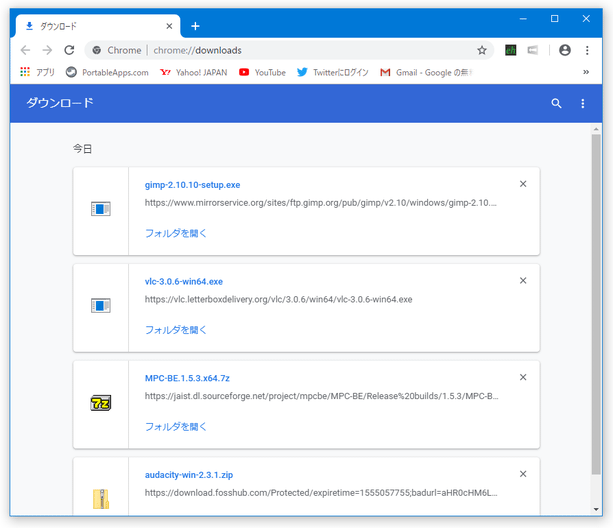Viewport: 613px width, 528px height.
Task: Minimize the Chrome window
Action: point(523,19)
